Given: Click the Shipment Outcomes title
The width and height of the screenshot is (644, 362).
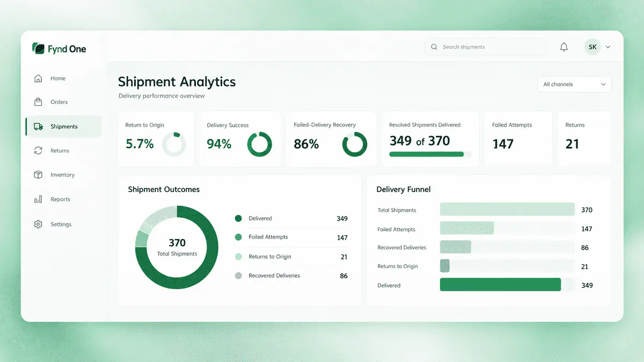Looking at the screenshot, I should pos(164,189).
